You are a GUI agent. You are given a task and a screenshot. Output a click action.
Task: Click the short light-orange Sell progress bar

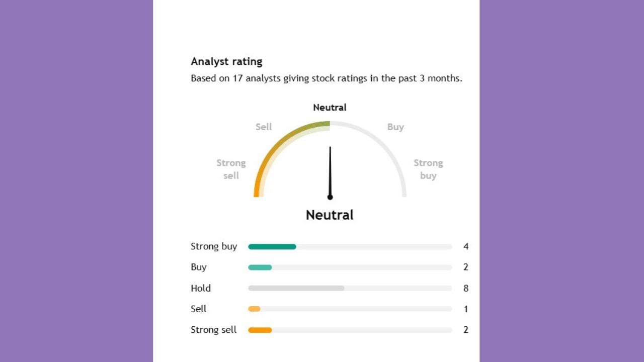pyautogui.click(x=254, y=309)
